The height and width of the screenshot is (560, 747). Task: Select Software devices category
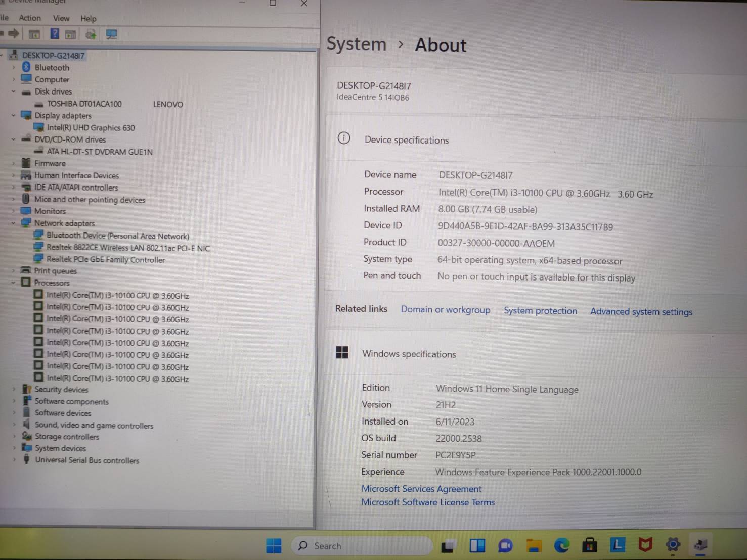click(x=63, y=413)
